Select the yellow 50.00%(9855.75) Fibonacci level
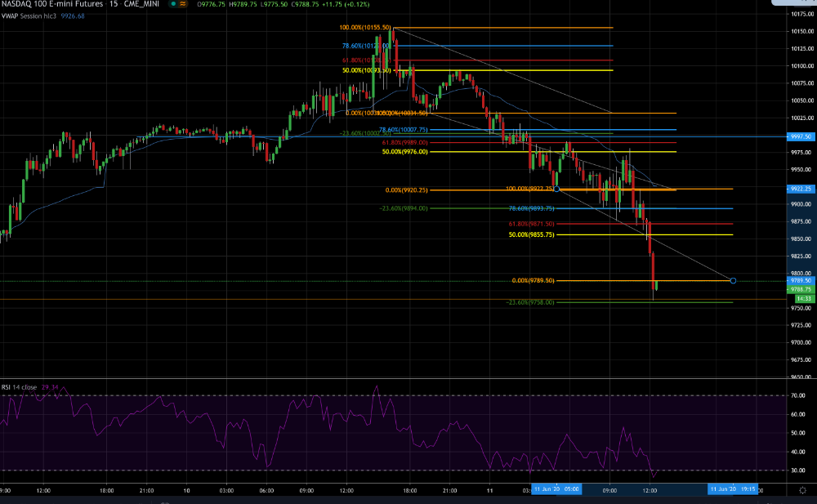 (x=532, y=235)
